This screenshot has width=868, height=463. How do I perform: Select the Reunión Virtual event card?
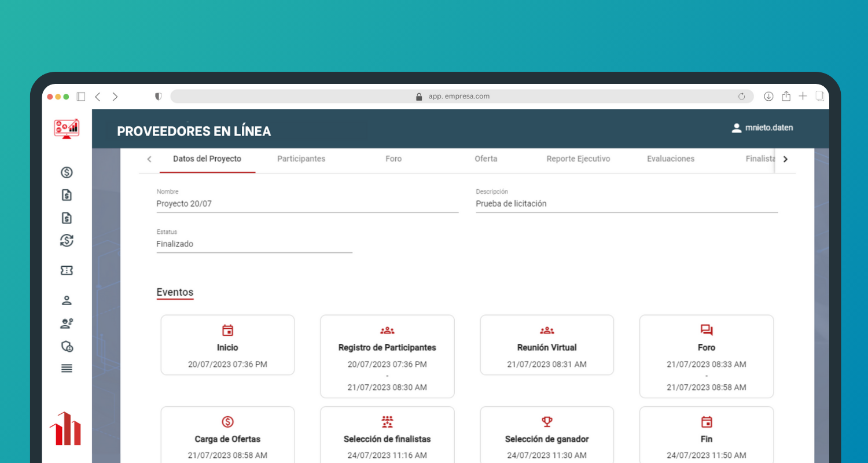546,345
